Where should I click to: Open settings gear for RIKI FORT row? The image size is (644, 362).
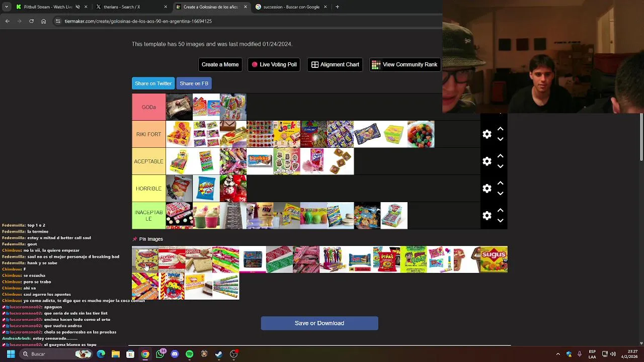coord(487,134)
